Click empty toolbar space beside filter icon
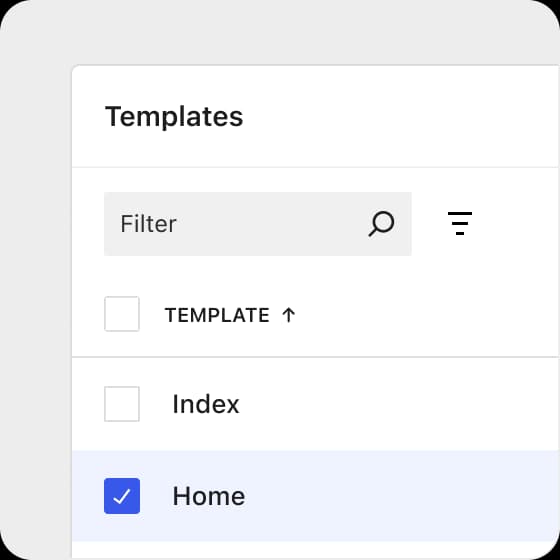Screen dimensions: 560x560 point(518,223)
